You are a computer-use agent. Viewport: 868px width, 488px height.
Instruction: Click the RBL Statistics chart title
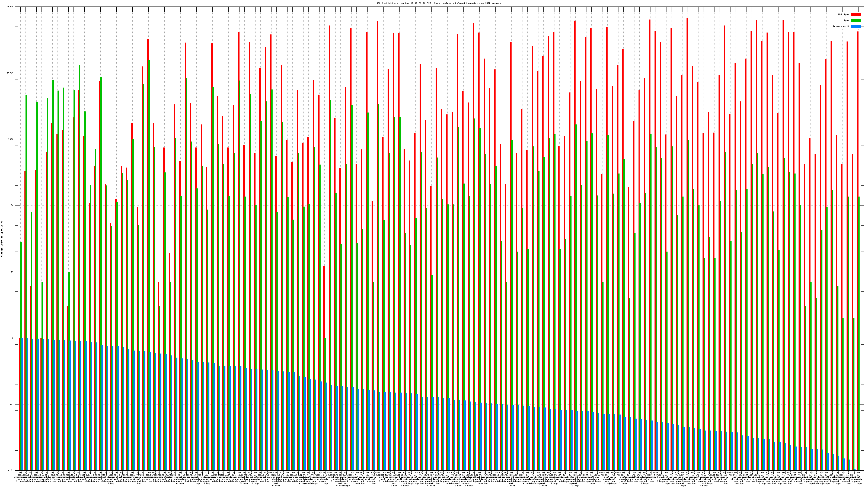(x=439, y=3)
